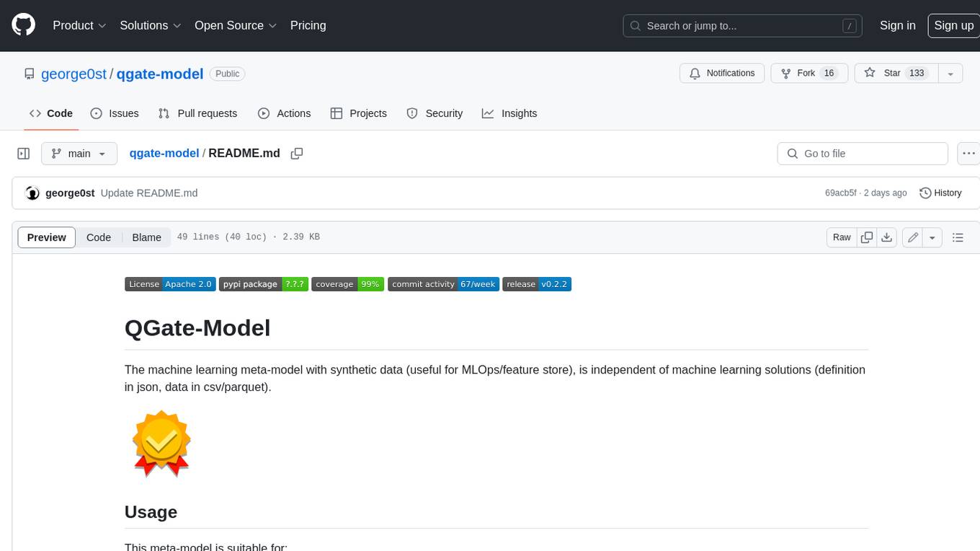This screenshot has height=551, width=980.
Task: View the file History
Action: pyautogui.click(x=941, y=193)
